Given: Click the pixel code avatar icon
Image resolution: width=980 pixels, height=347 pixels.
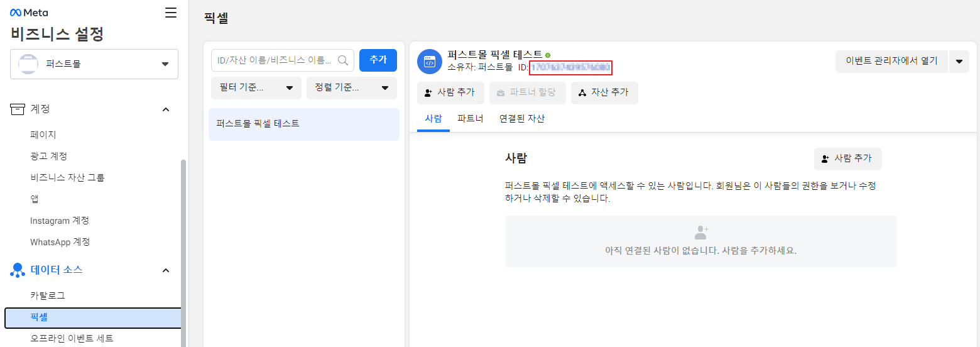Looking at the screenshot, I should 430,62.
